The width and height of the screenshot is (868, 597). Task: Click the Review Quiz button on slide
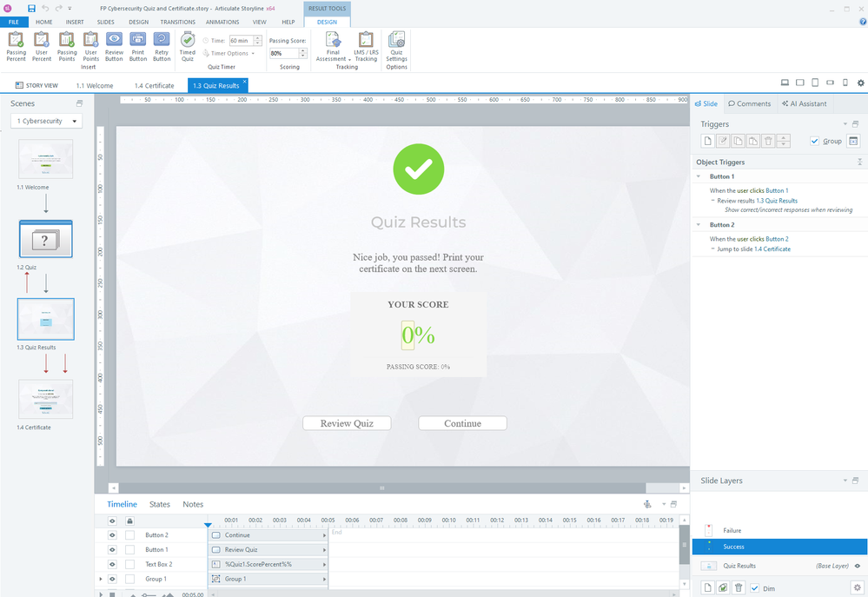(347, 423)
